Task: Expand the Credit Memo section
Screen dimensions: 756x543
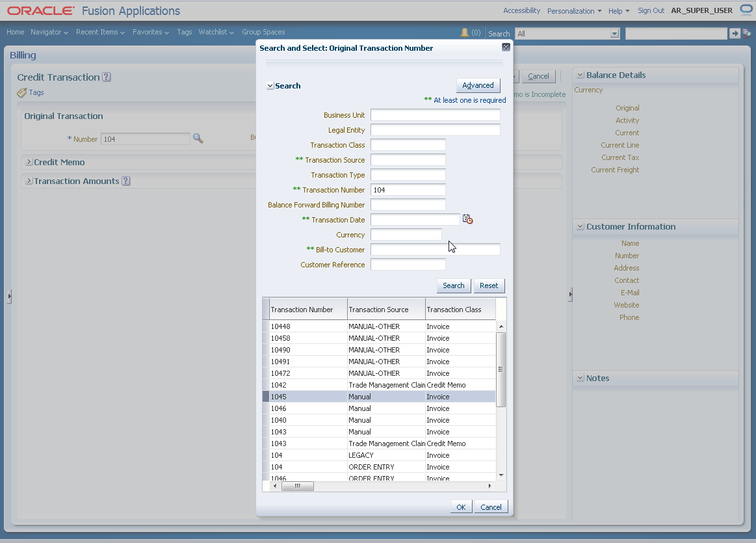Action: 29,162
